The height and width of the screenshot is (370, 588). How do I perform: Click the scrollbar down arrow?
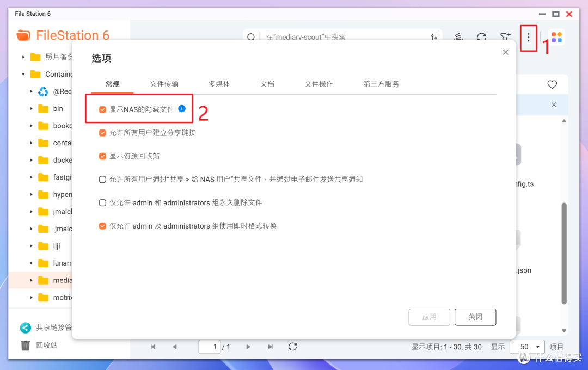pyautogui.click(x=564, y=331)
